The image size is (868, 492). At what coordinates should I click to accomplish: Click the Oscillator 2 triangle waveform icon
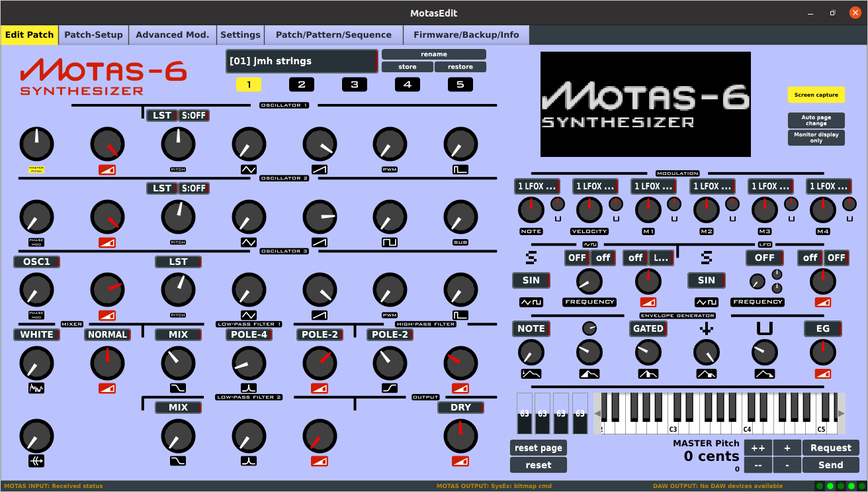[249, 242]
